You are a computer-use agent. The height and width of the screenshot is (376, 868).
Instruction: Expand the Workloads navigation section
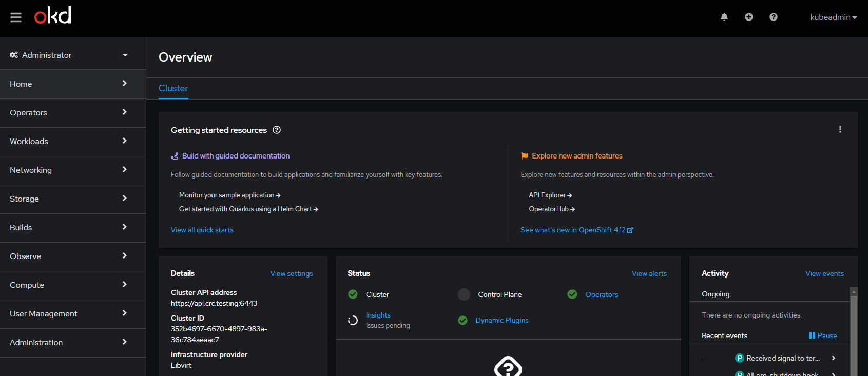tap(73, 142)
